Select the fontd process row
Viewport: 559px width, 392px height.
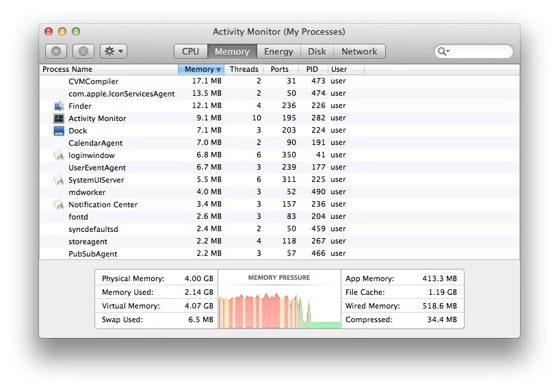click(x=279, y=217)
